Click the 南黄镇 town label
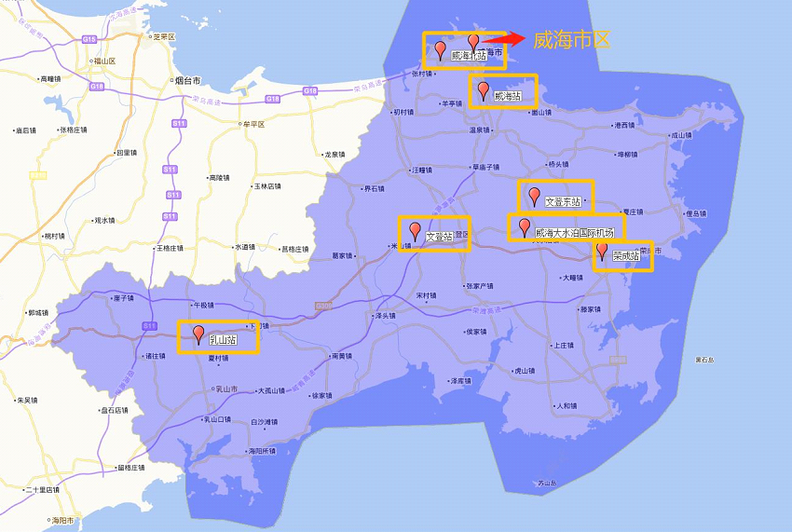The image size is (792, 532). 342,356
